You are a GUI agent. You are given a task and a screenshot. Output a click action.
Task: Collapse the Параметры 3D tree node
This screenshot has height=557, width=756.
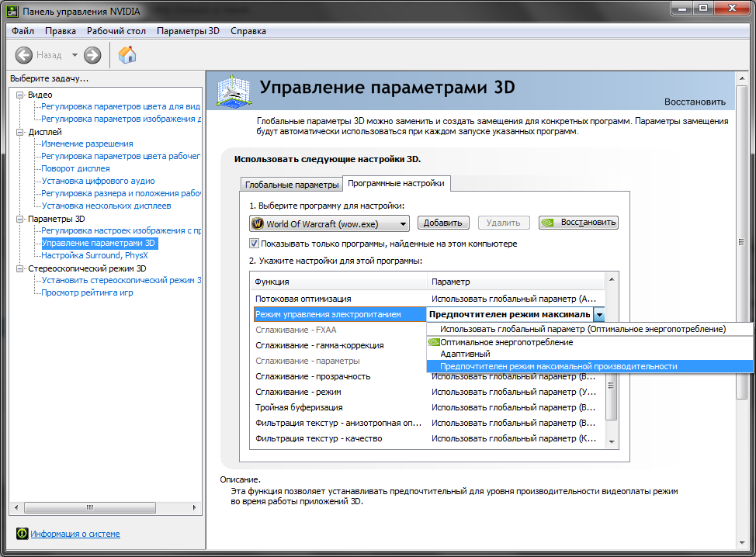pyautogui.click(x=21, y=219)
